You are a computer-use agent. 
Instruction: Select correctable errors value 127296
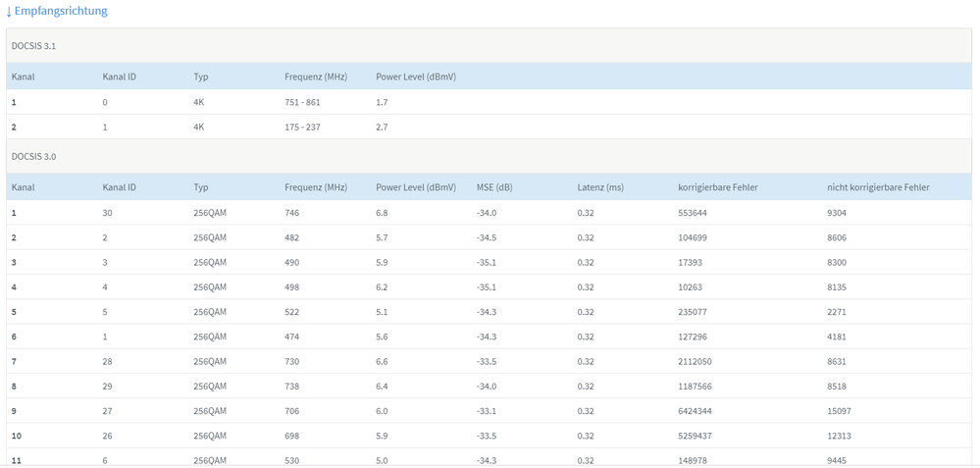(693, 337)
